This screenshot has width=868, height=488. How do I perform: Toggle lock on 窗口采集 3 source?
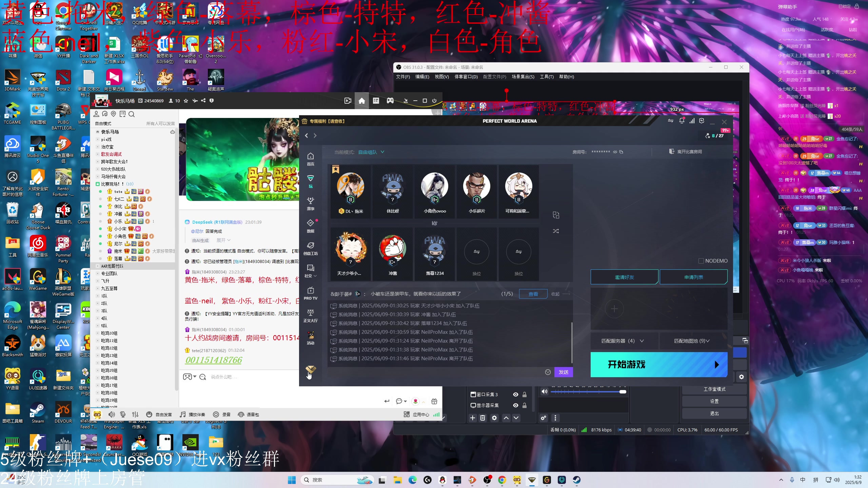(525, 394)
